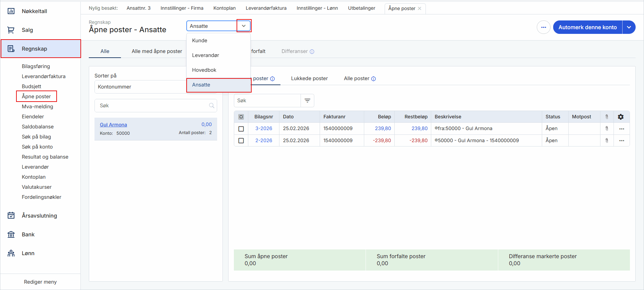
Task: Open the Lønn module in the sidebar
Action: (28, 253)
